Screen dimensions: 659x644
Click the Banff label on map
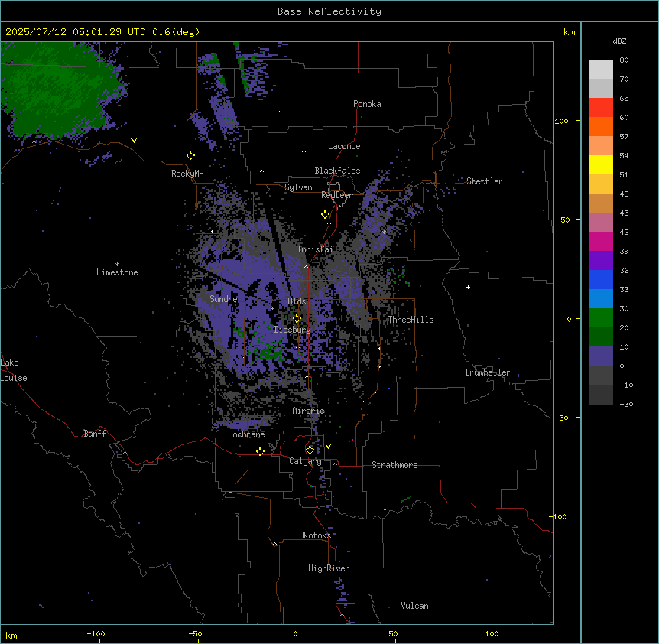point(95,434)
